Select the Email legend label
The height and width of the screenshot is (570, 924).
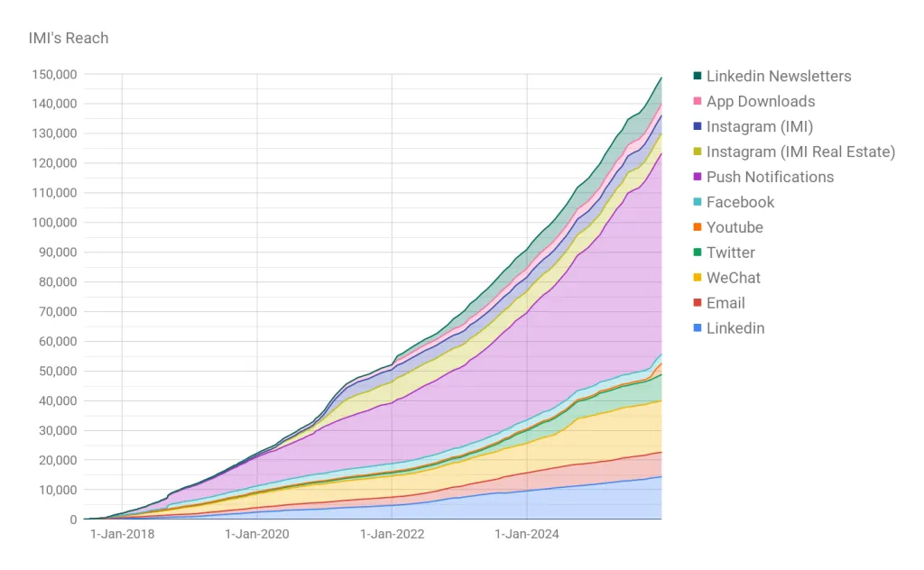click(x=725, y=304)
